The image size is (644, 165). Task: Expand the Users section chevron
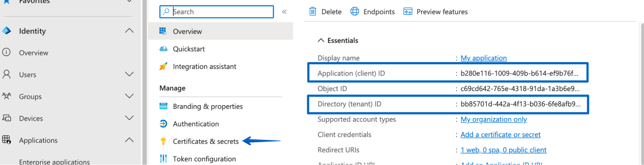[129, 74]
